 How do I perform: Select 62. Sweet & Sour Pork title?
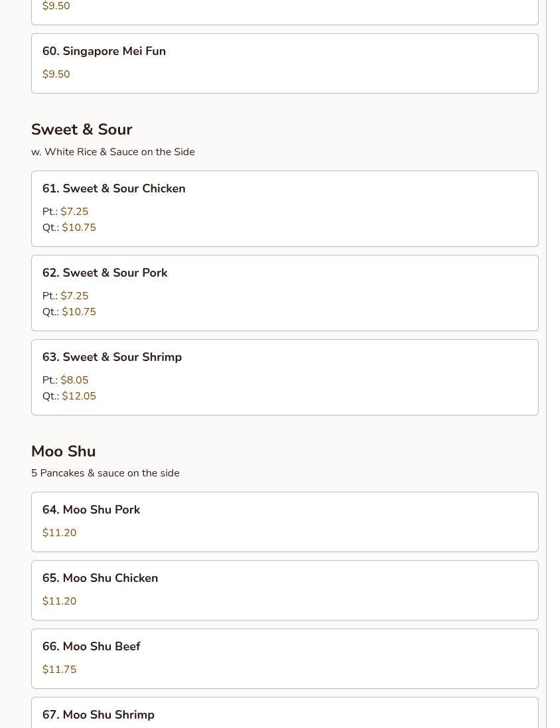(x=105, y=273)
